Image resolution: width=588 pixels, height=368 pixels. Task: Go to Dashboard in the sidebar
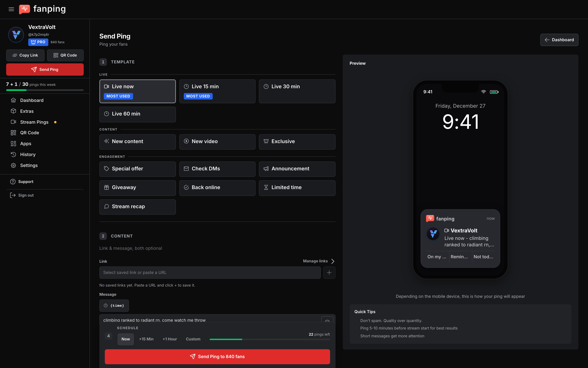[32, 100]
